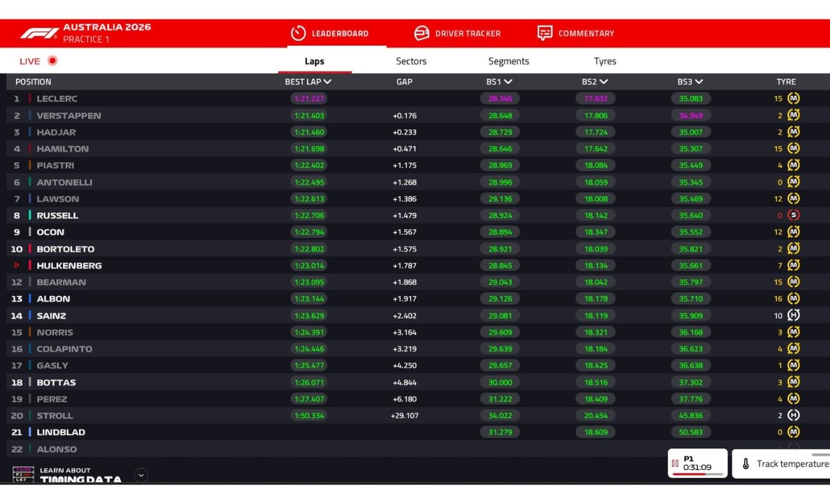Viewport: 830px width, 504px height.
Task: Click Russell's red soft tyre icon
Action: point(793,215)
